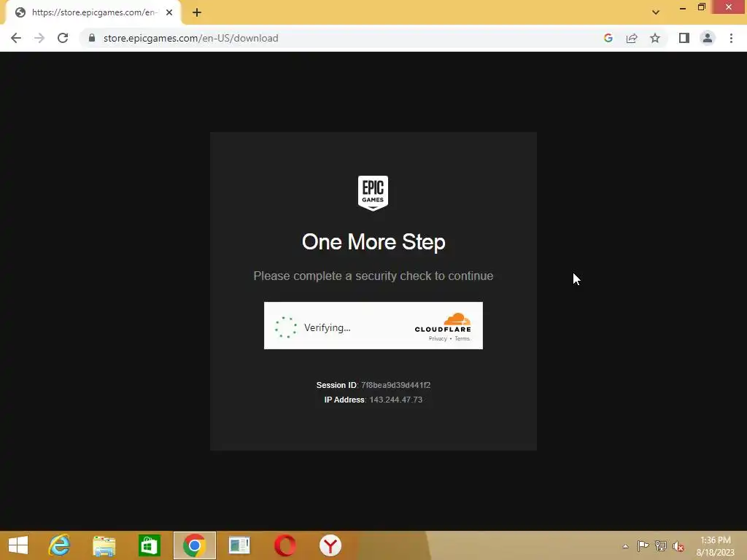Viewport: 747px width, 560px height.
Task: Launch Opera browser from taskbar
Action: point(285,545)
